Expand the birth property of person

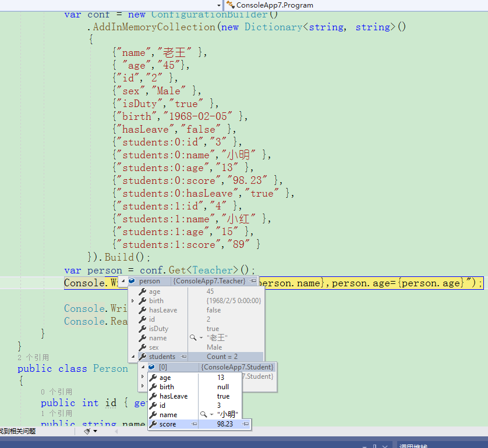(x=132, y=301)
